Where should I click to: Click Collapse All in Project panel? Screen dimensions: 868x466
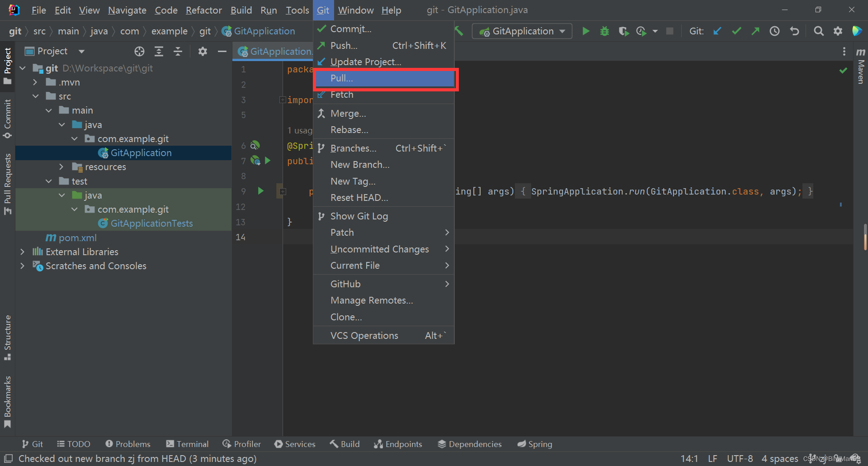tap(178, 52)
